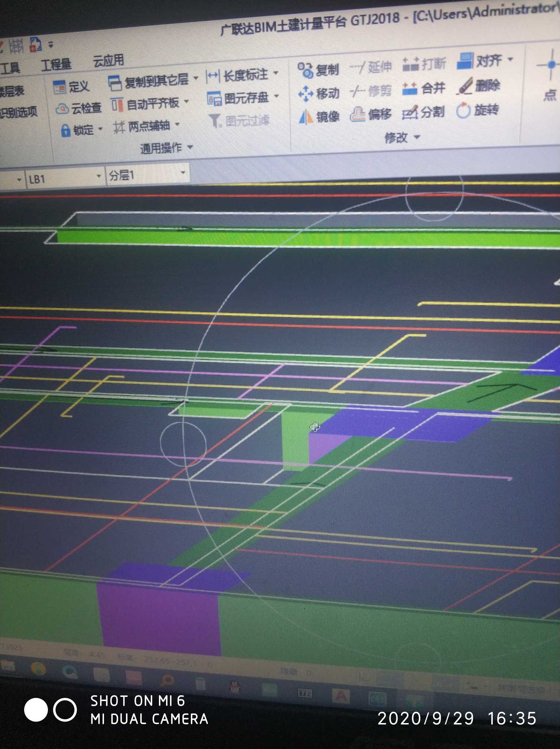Expand the Auto-align slab (自动平齐板) dropdown arrow
This screenshot has width=560, height=749.
coord(186,101)
